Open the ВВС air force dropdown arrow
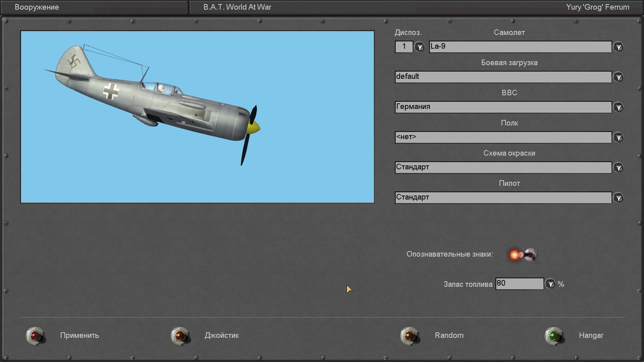 [x=618, y=107]
